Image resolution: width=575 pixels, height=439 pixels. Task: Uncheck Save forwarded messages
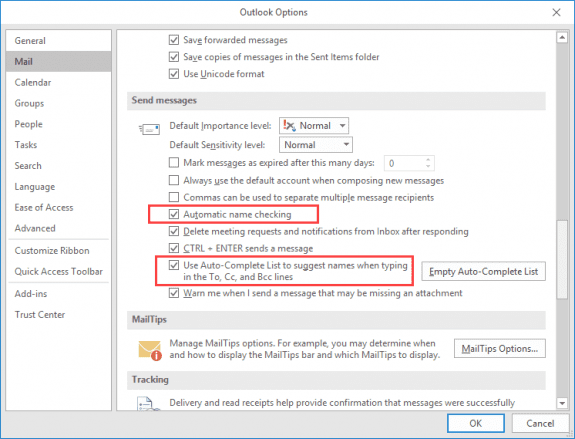click(x=174, y=40)
